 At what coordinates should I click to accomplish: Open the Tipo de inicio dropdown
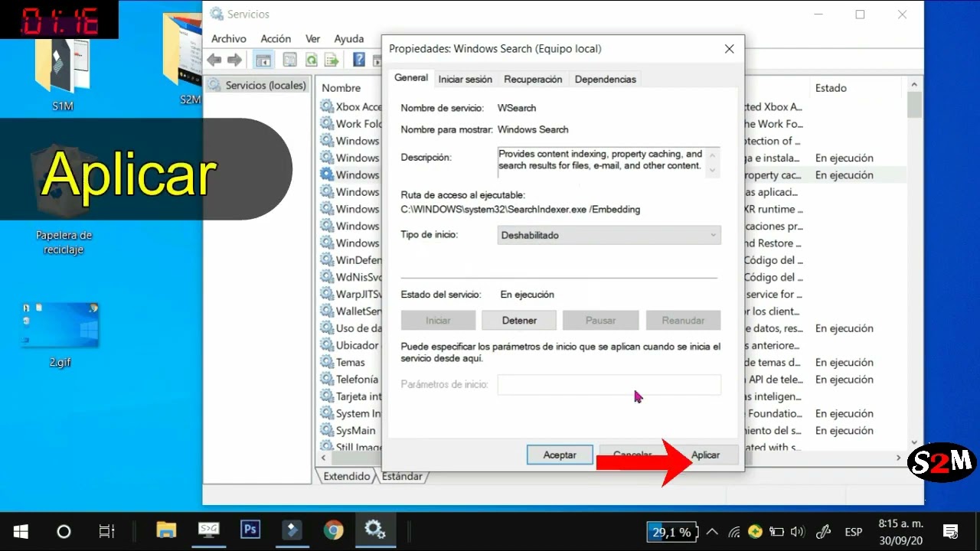[609, 235]
